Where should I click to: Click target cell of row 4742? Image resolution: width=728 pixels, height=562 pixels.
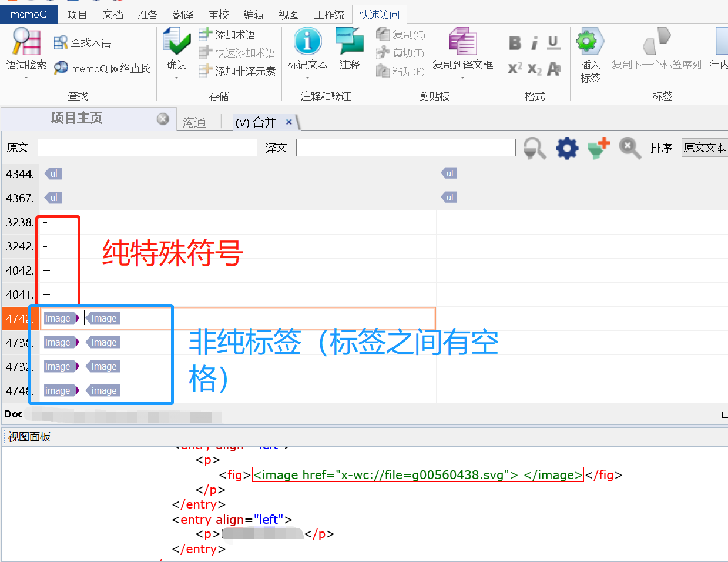[x=582, y=319]
